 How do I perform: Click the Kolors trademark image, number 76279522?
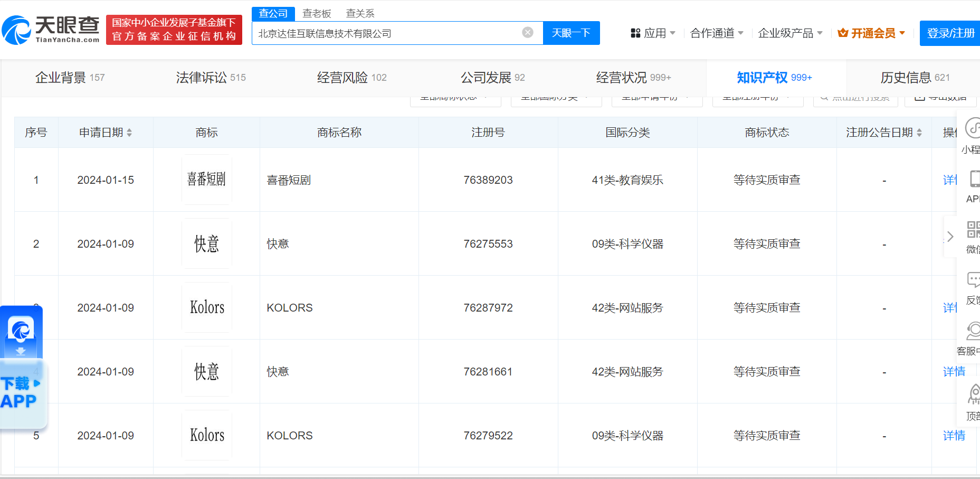(x=207, y=435)
